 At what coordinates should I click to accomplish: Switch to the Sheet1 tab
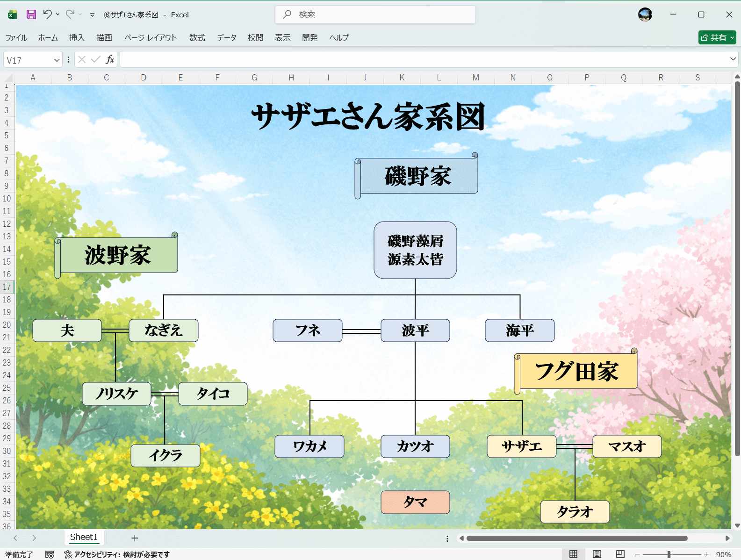coord(84,537)
